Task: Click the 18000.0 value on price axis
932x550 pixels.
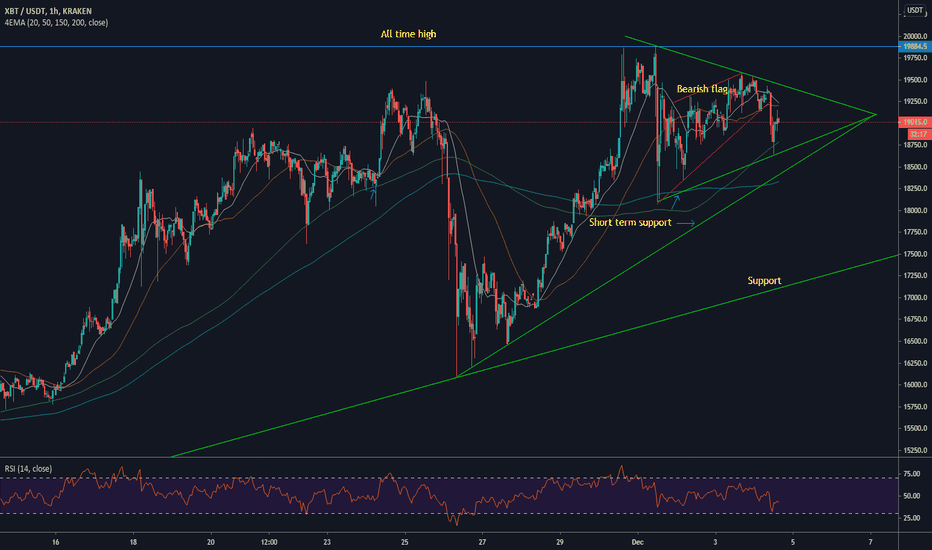Action: click(x=915, y=210)
